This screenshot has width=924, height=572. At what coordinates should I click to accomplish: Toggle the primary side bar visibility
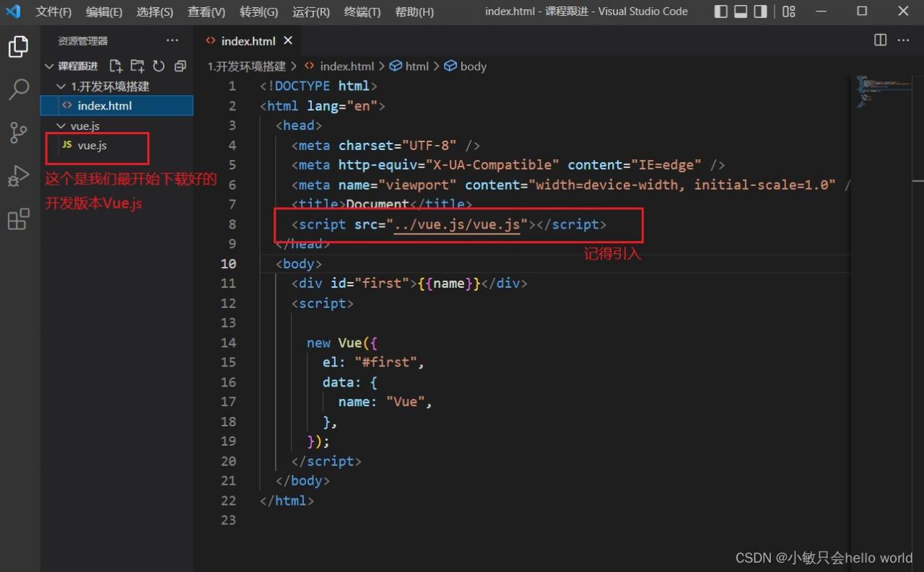pos(721,12)
